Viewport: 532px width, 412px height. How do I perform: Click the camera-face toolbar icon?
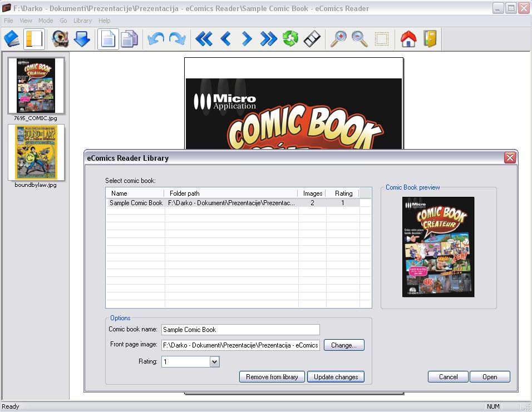pyautogui.click(x=61, y=39)
